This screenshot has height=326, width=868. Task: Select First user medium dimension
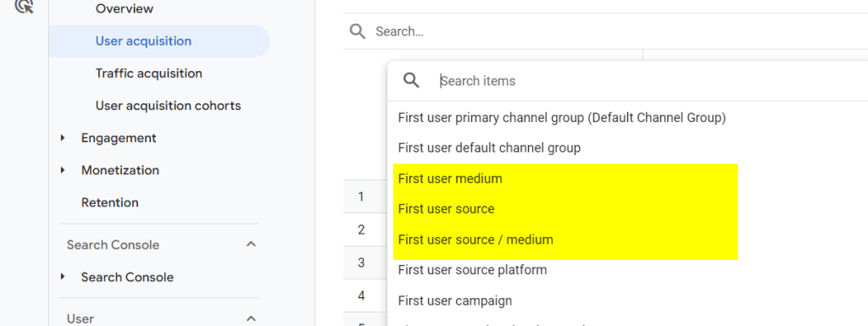(450, 179)
